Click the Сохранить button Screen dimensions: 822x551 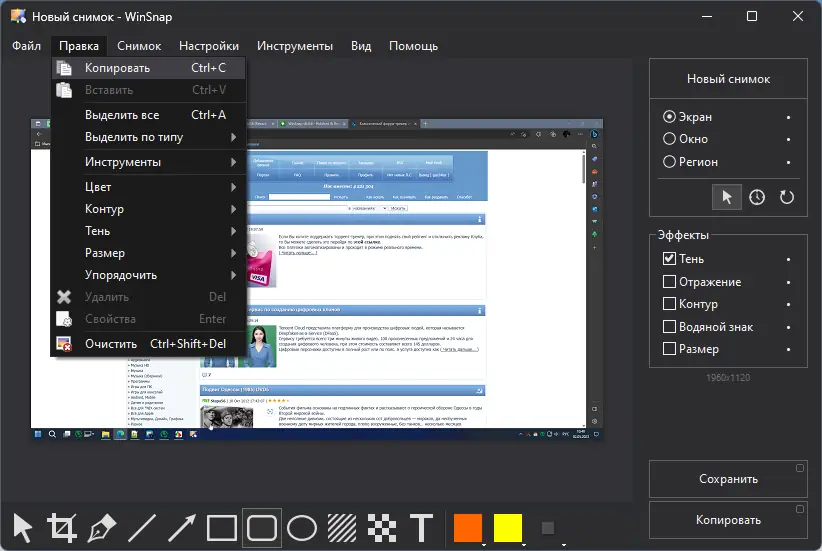coord(728,479)
